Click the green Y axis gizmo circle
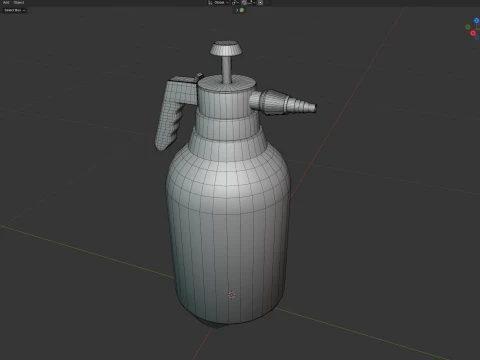This screenshot has height=360, width=480. tap(468, 27)
